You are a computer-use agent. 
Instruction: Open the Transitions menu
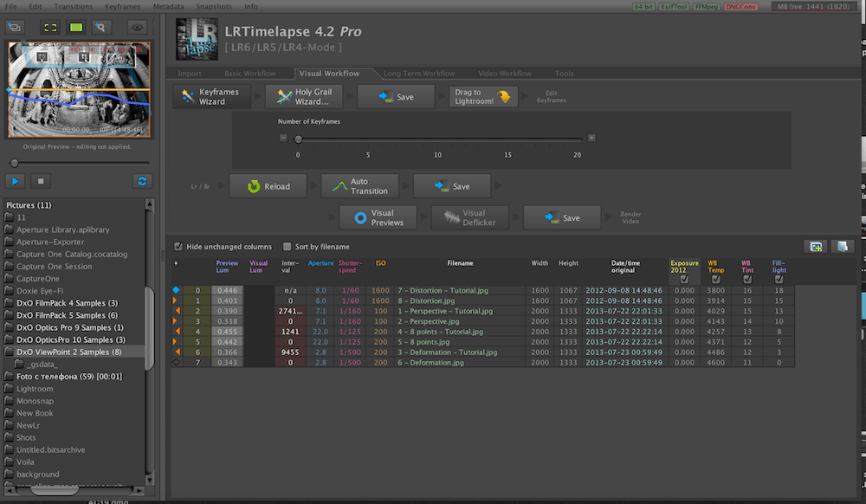click(x=74, y=7)
